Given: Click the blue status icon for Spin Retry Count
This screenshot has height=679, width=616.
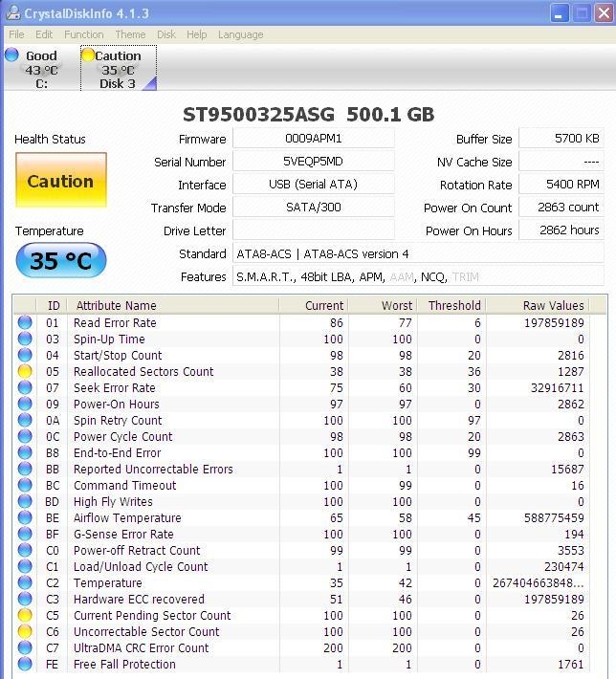Looking at the screenshot, I should pyautogui.click(x=25, y=420).
